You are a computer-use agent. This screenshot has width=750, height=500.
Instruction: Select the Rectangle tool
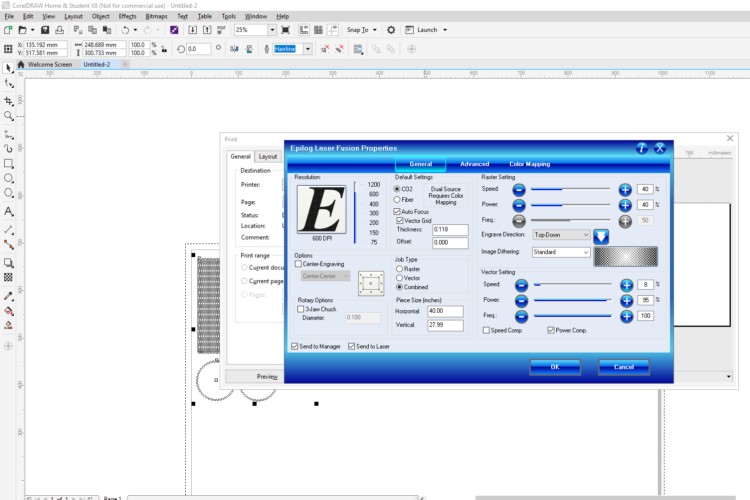coord(8,164)
